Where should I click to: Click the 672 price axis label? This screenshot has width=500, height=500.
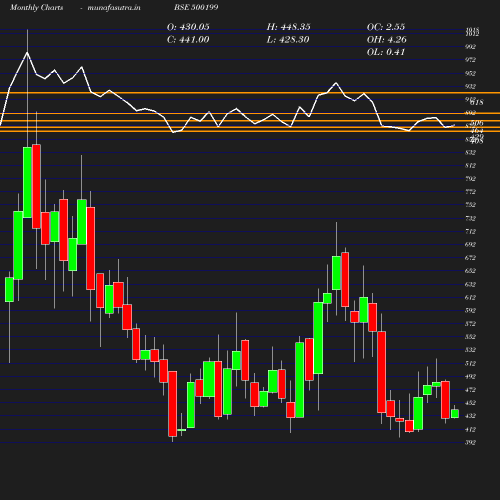[470, 258]
